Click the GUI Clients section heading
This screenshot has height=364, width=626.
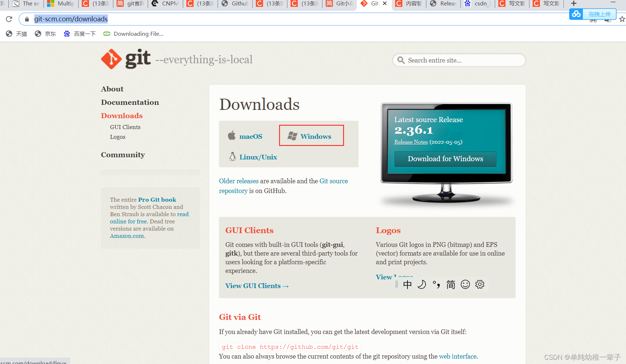[x=249, y=230]
